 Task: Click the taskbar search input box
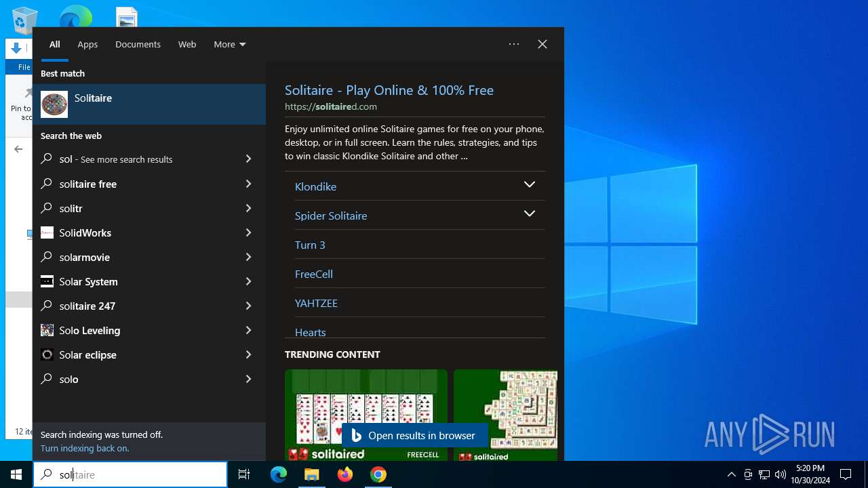coord(130,474)
